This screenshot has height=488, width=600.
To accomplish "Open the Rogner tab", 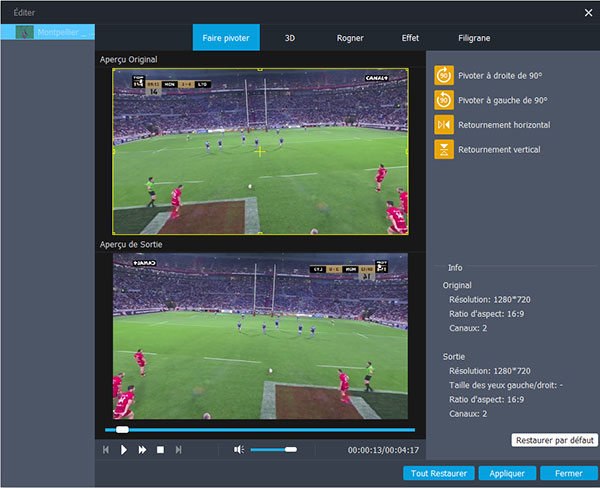I will click(350, 38).
